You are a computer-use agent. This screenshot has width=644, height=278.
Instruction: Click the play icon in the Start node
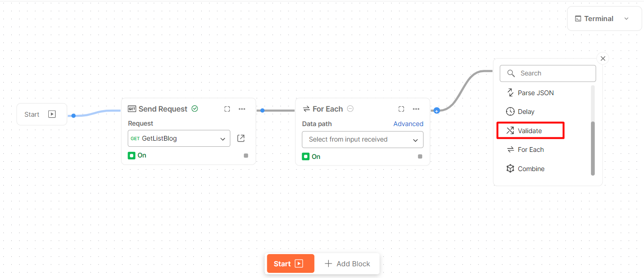coord(52,114)
